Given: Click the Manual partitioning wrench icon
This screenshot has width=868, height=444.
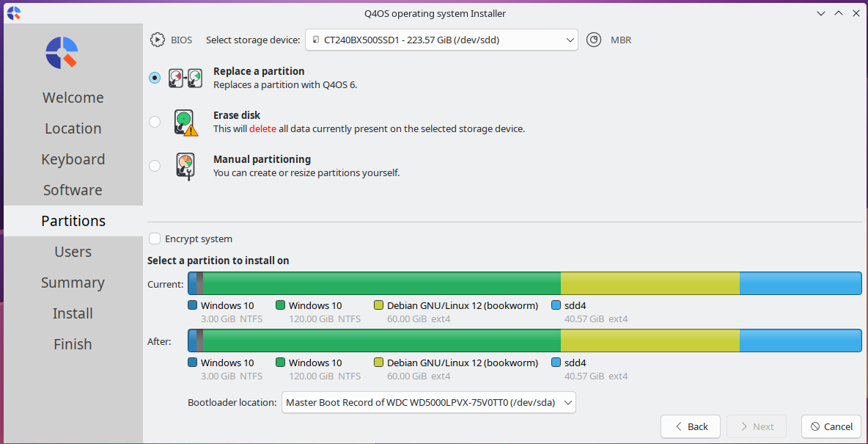Looking at the screenshot, I should coord(185,167).
